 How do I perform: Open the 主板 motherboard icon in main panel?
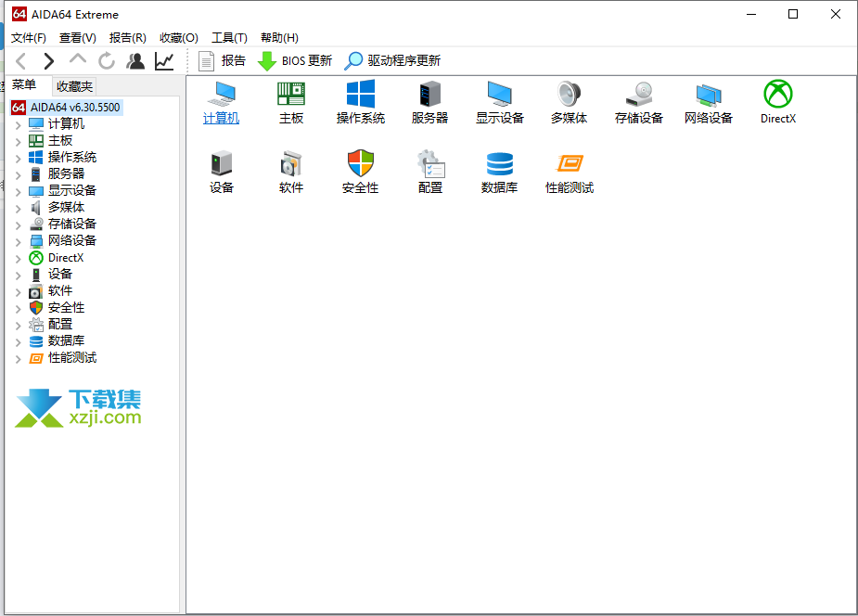click(291, 102)
